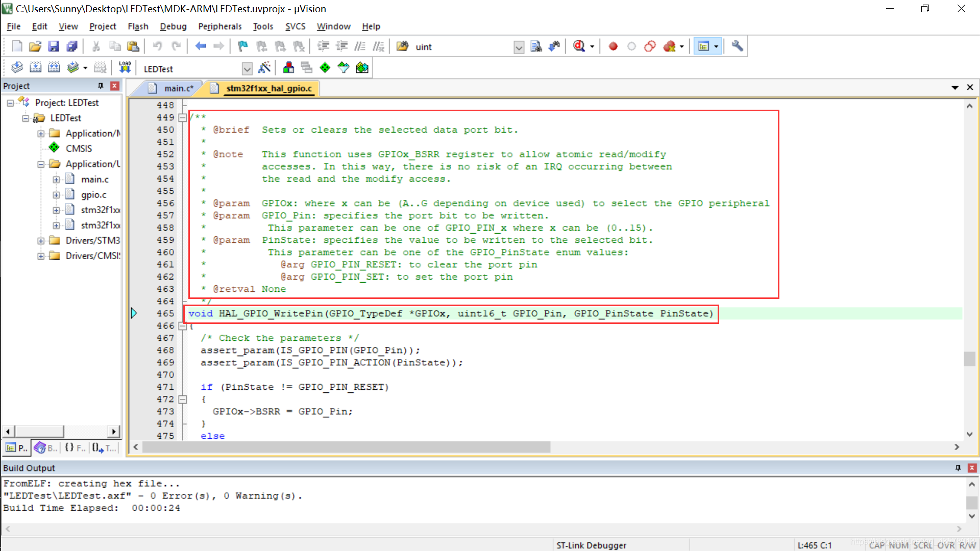Screen dimensions: 980x551
Task: Open Configuration wrench icon
Action: pyautogui.click(x=737, y=46)
